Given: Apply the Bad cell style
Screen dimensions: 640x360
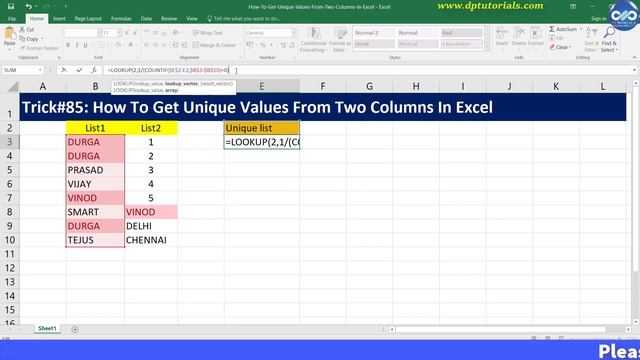Looking at the screenshot, I should 462,33.
